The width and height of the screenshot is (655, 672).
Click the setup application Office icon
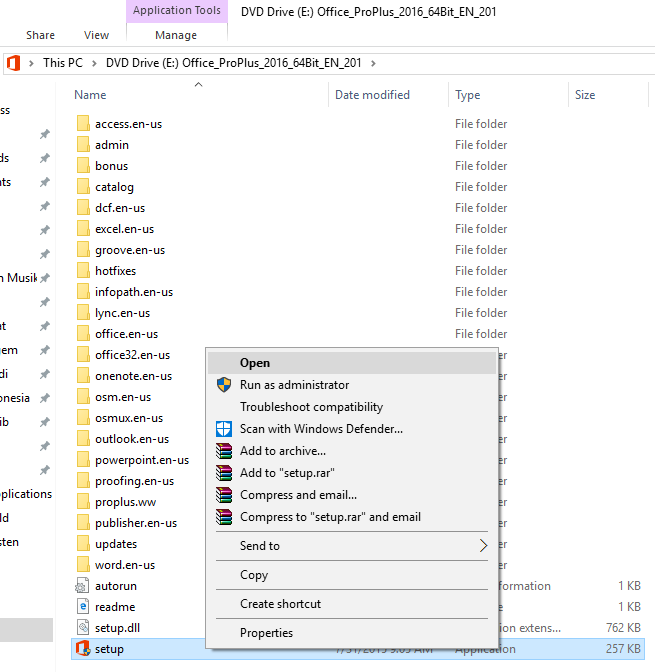point(83,648)
